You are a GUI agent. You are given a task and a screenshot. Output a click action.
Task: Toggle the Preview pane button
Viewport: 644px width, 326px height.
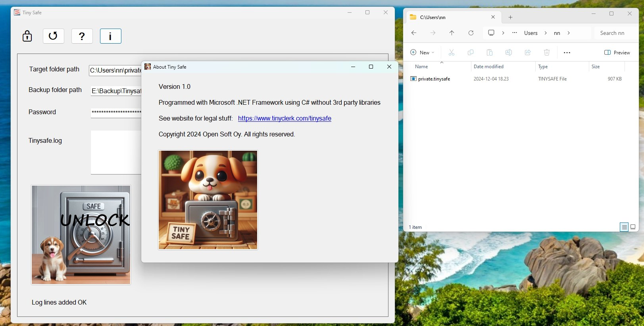tap(617, 52)
